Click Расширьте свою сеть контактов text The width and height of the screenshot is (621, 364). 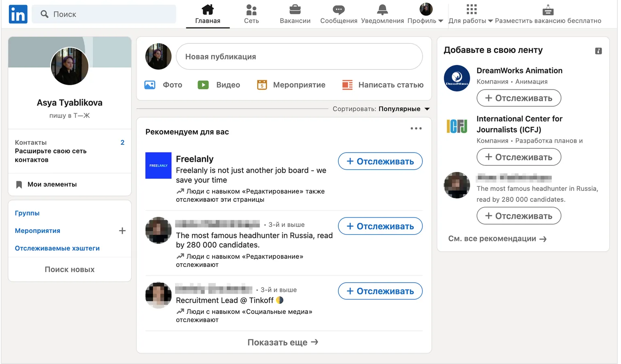(51, 155)
